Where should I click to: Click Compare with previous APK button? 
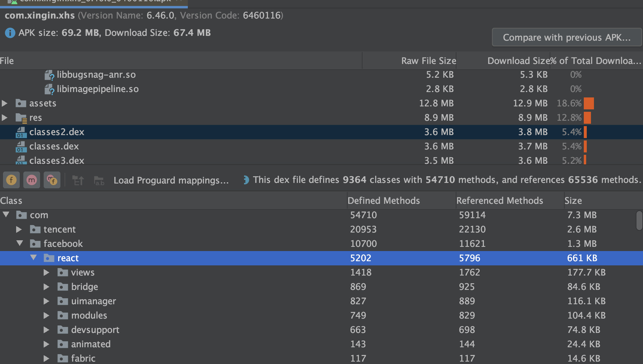(566, 37)
